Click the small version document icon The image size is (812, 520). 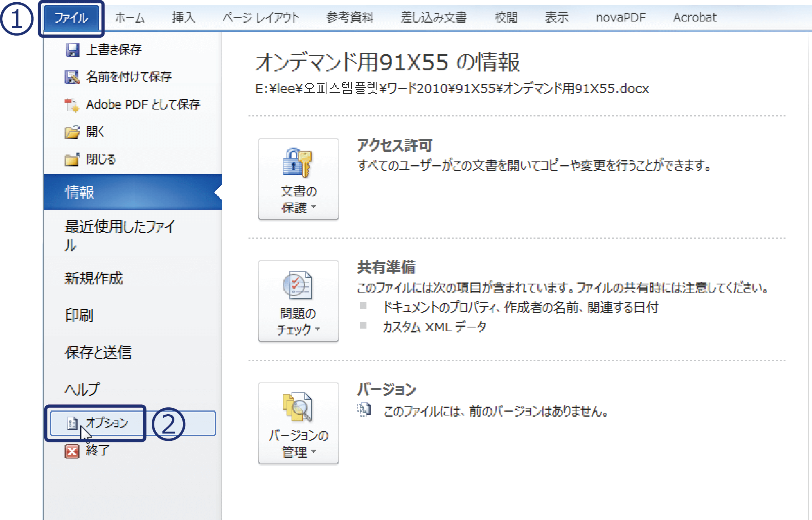click(x=364, y=410)
